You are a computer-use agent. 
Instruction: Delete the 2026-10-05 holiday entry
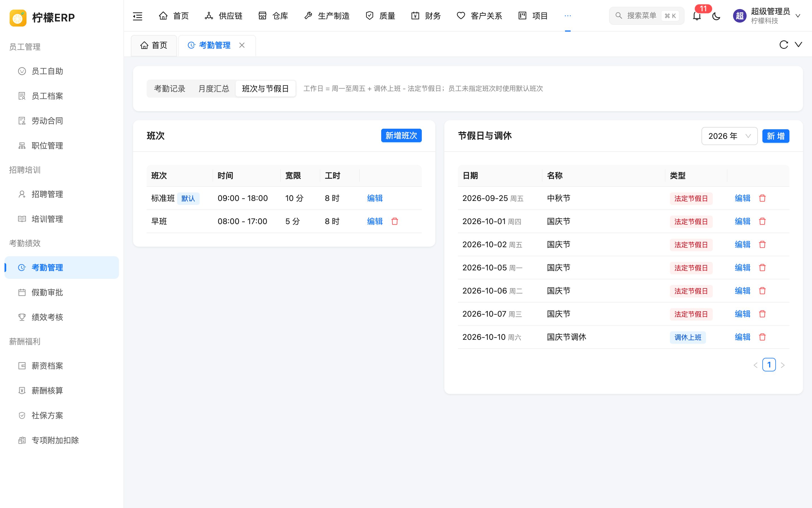[x=762, y=268]
